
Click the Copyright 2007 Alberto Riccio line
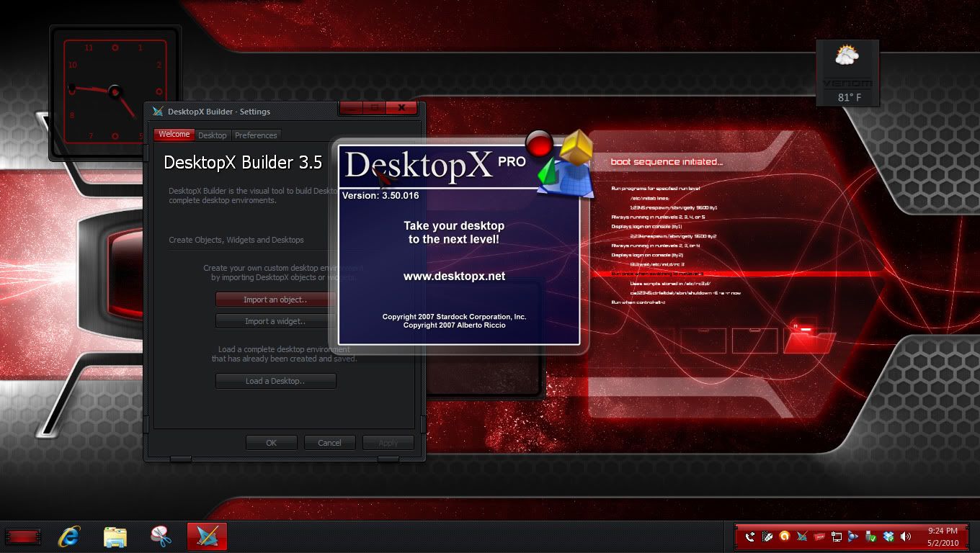coord(454,325)
